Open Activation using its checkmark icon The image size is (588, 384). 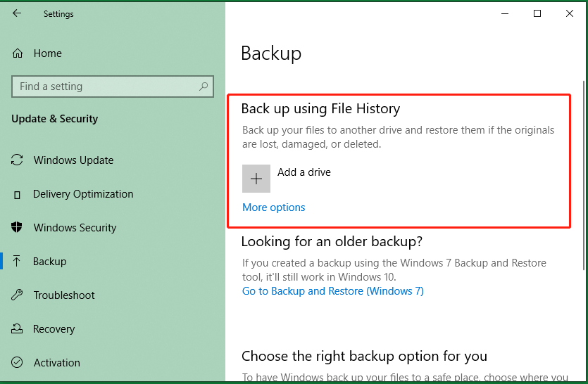point(18,363)
